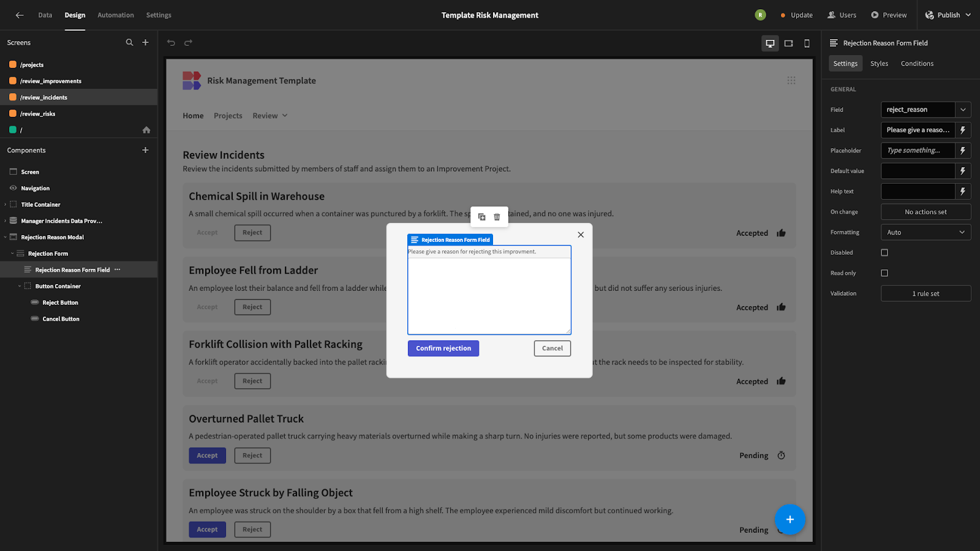Reject the Forklift Collision incident

pos(252,381)
